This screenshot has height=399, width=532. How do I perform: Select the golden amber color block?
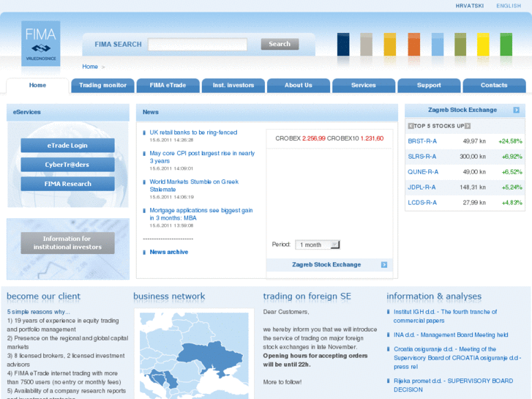(x=390, y=44)
